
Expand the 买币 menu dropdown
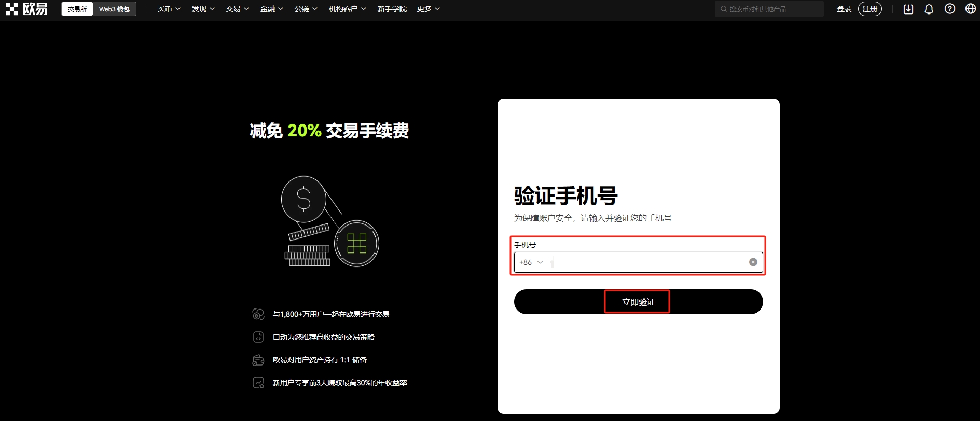[x=169, y=9]
